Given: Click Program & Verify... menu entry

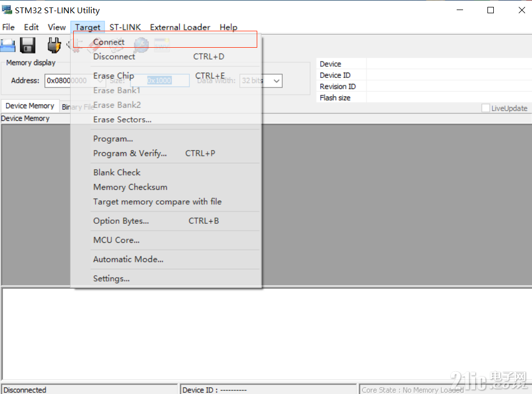Looking at the screenshot, I should (x=166, y=153).
